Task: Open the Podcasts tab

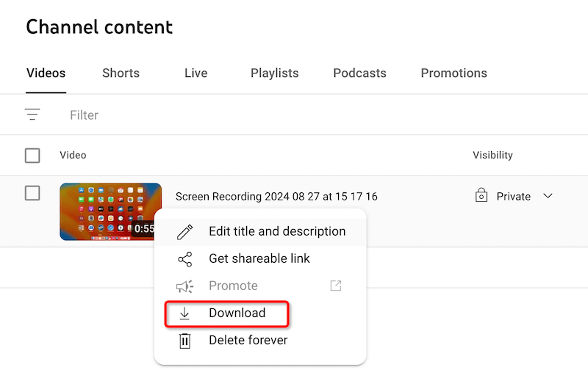Action: coord(359,73)
